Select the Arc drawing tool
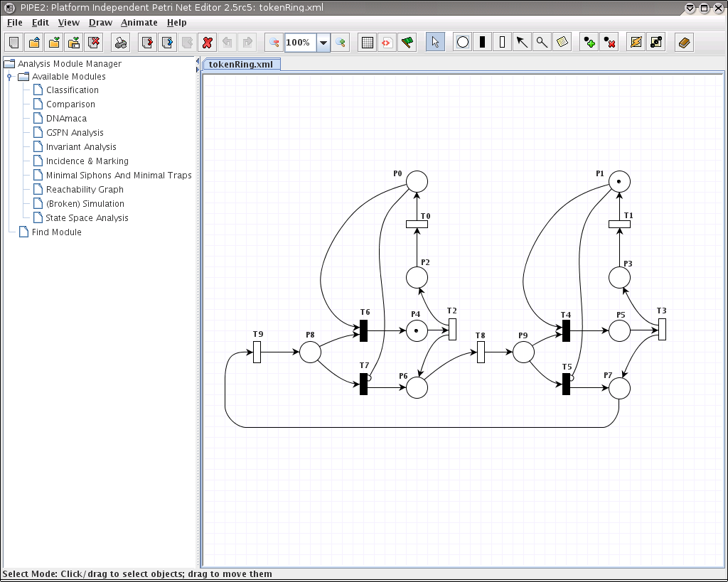The height and width of the screenshot is (582, 728). pyautogui.click(x=523, y=43)
